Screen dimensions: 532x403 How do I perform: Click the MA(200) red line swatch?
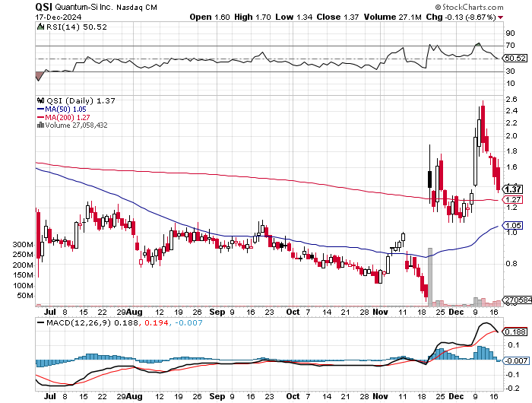click(41, 117)
